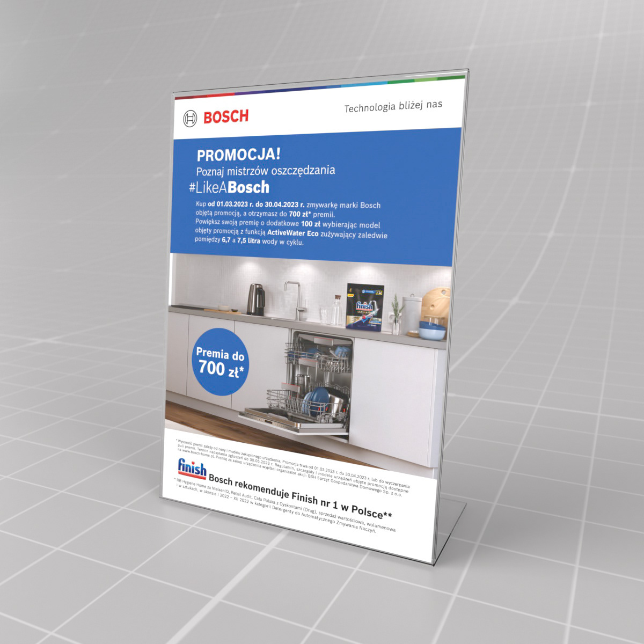
Task: Click 'Bosch rekomenduje Finish nr 1 w Polsce**'
Action: [x=300, y=496]
